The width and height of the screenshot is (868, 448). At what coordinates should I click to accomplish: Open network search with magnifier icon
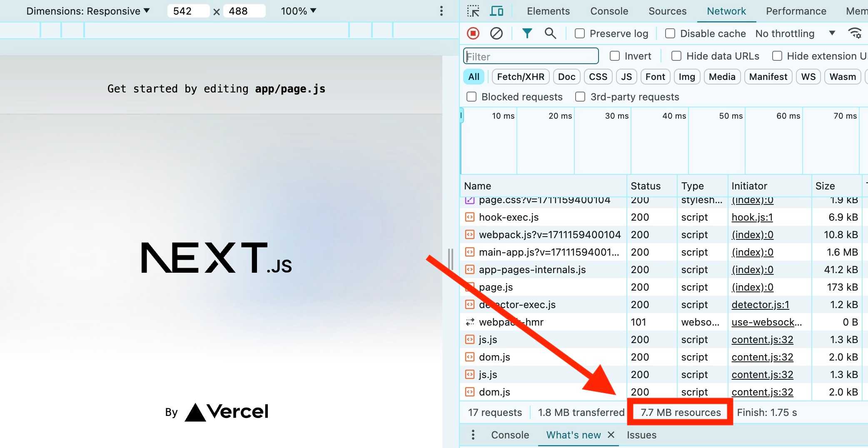[x=550, y=33]
